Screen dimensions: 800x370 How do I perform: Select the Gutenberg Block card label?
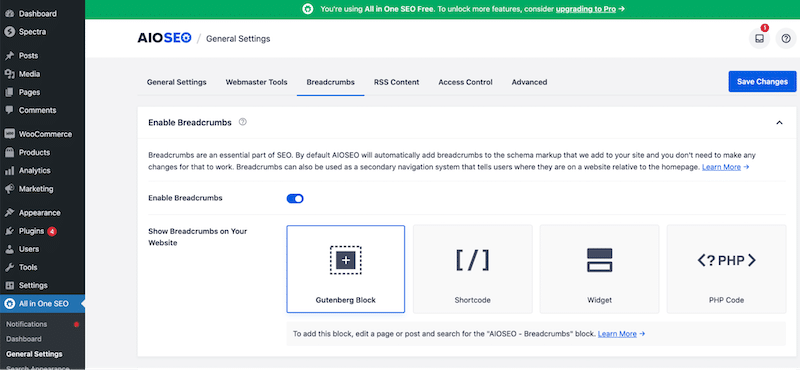point(345,300)
